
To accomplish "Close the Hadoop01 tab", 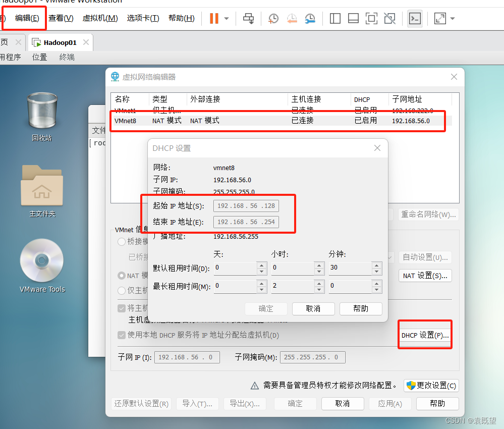I will 86,42.
